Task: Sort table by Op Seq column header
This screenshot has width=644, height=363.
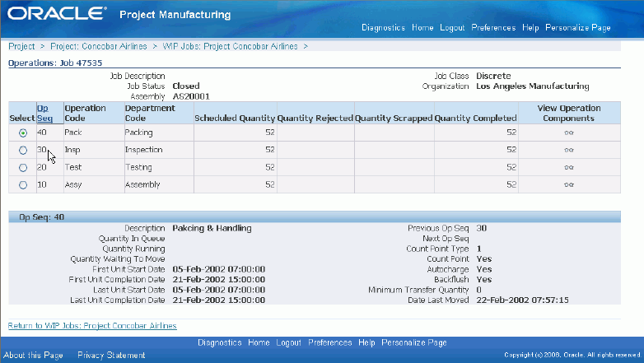Action: tap(44, 113)
